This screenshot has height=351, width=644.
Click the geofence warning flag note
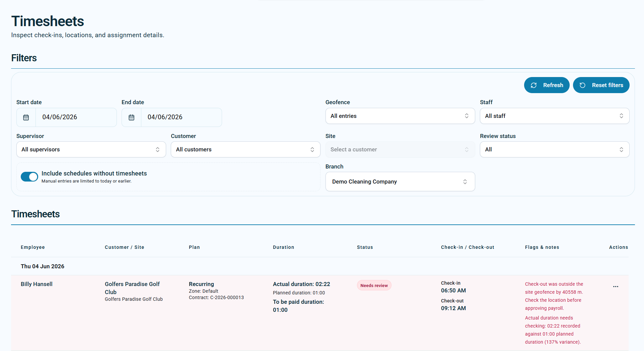554,296
